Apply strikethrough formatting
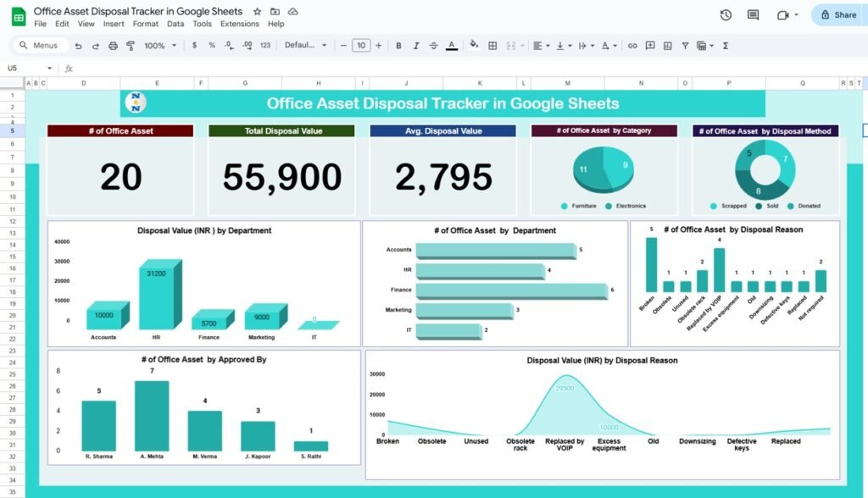The width and height of the screenshot is (868, 498). click(433, 46)
